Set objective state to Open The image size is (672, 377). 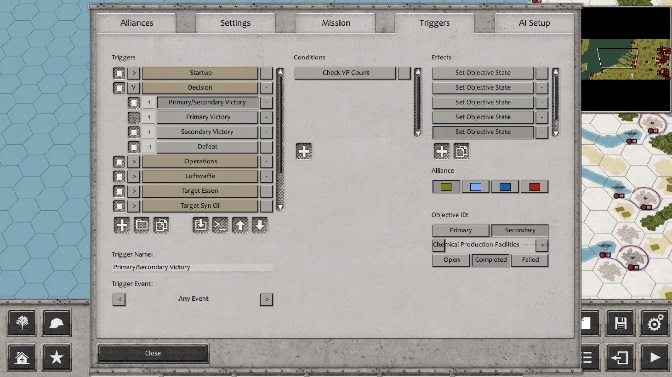pyautogui.click(x=451, y=260)
